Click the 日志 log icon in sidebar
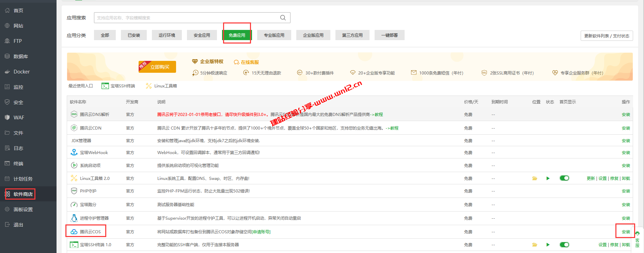The height and width of the screenshot is (253, 644). tap(7, 148)
